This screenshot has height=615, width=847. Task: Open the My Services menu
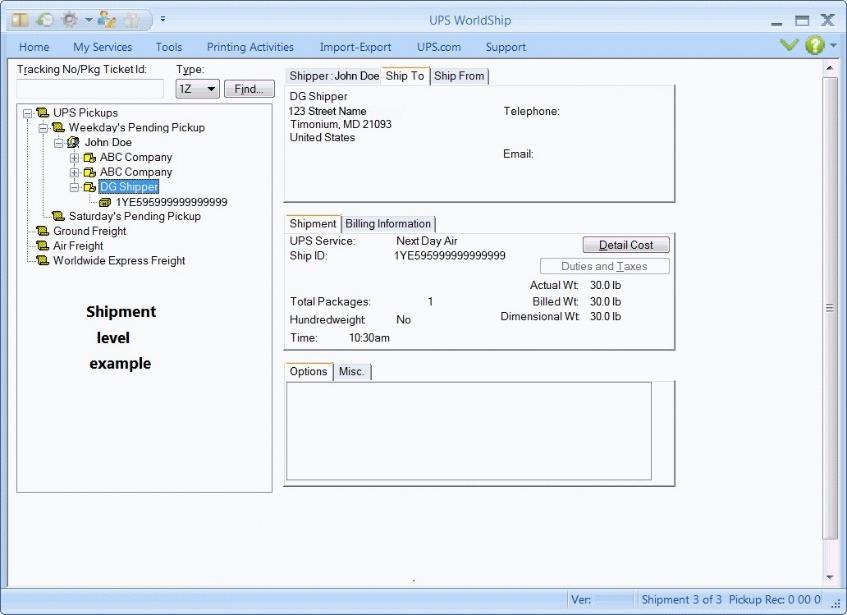click(x=103, y=47)
